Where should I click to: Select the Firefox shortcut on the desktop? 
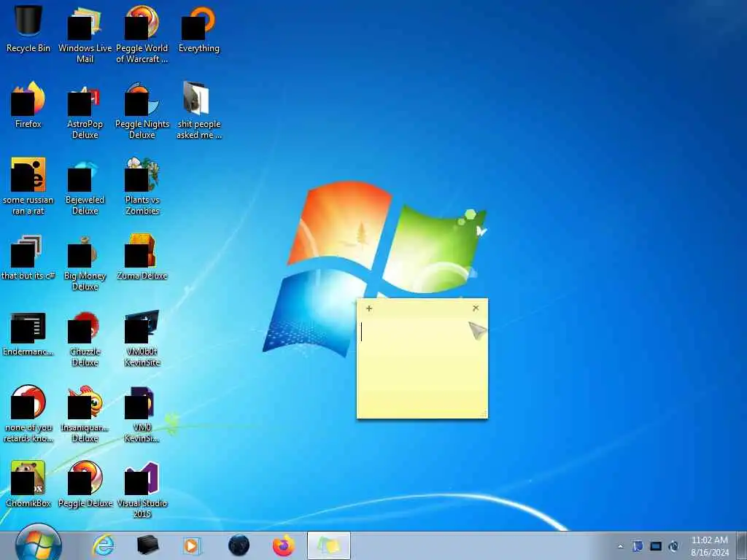coord(28,105)
